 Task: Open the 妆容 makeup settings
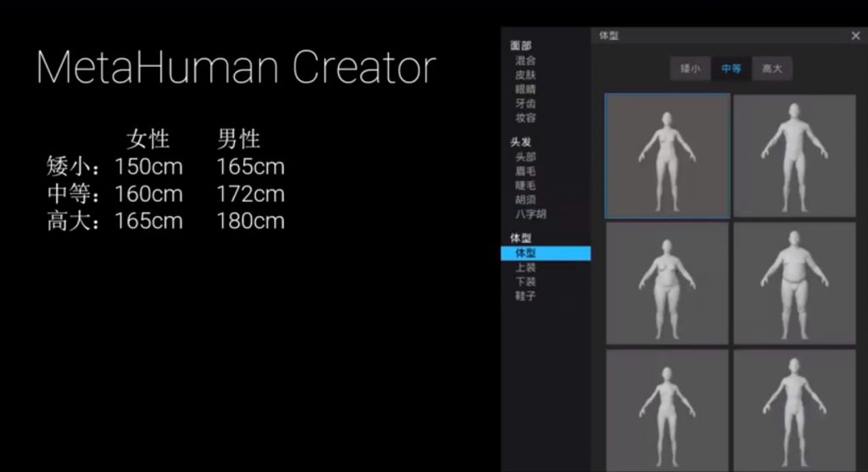click(526, 118)
